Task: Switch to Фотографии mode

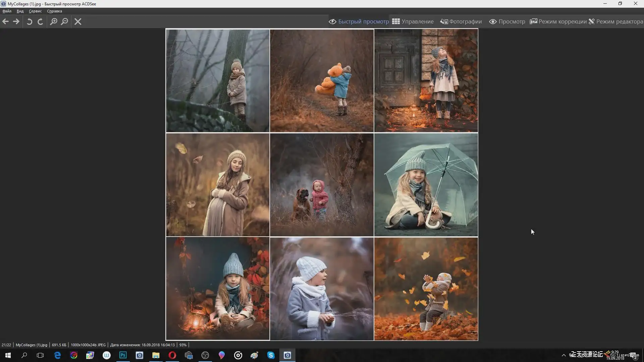Action: (x=461, y=21)
